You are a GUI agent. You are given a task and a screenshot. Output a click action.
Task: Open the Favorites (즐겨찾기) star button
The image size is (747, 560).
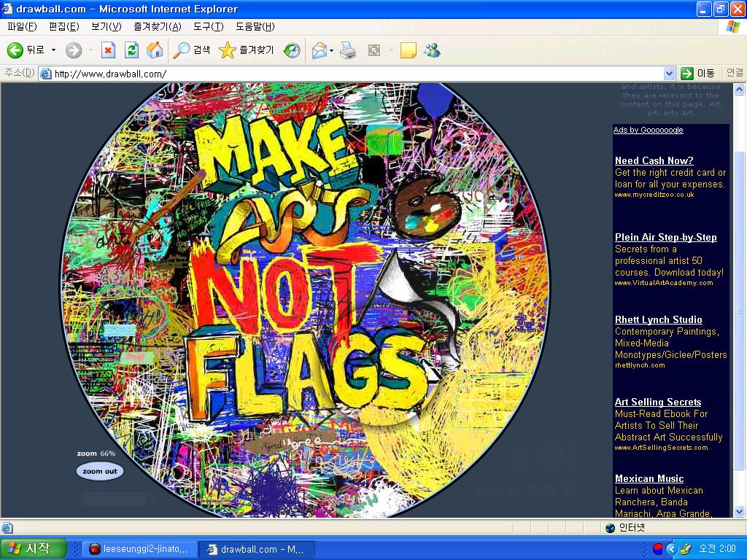(x=247, y=50)
